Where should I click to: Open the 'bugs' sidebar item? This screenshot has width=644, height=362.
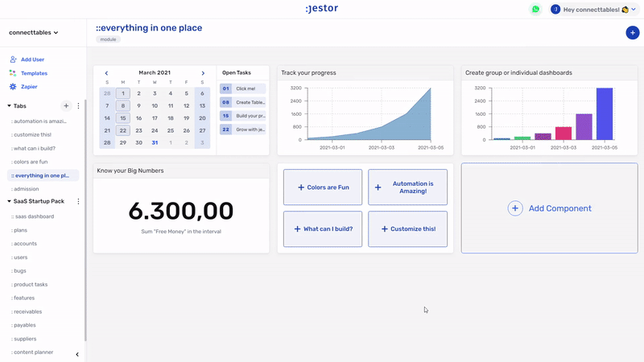(x=19, y=271)
